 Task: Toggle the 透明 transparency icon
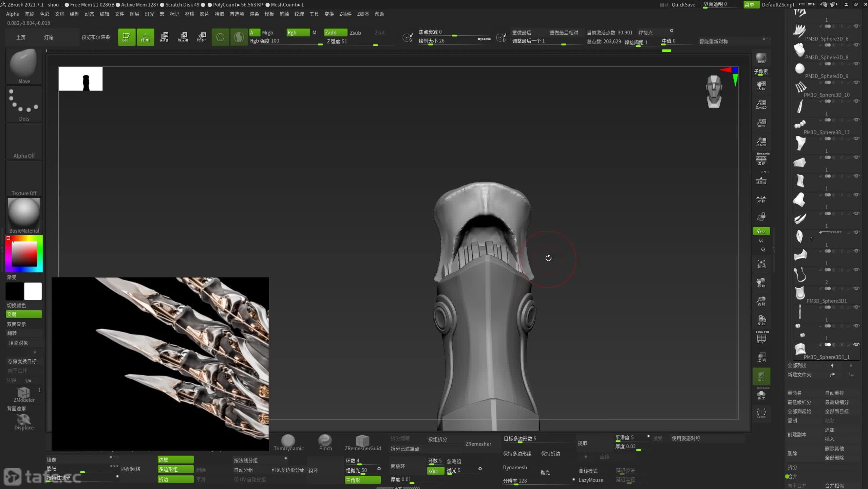[x=761, y=357]
